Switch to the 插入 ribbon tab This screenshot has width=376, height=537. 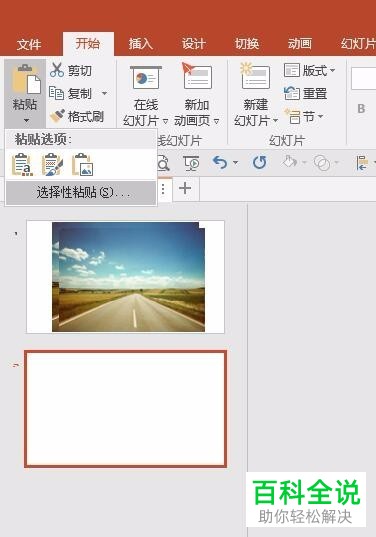140,43
